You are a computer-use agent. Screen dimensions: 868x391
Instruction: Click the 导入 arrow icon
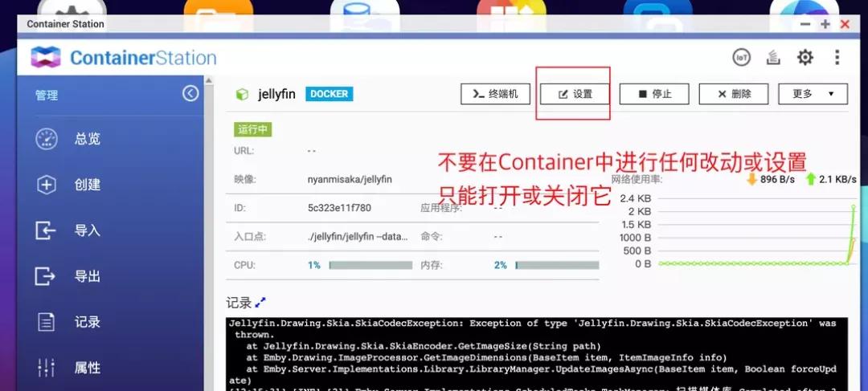tap(45, 230)
